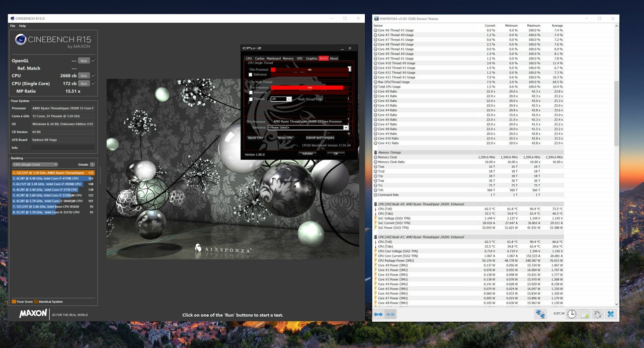644x348 pixels.
Task: Open Cinebench Help menu
Action: coord(22,26)
